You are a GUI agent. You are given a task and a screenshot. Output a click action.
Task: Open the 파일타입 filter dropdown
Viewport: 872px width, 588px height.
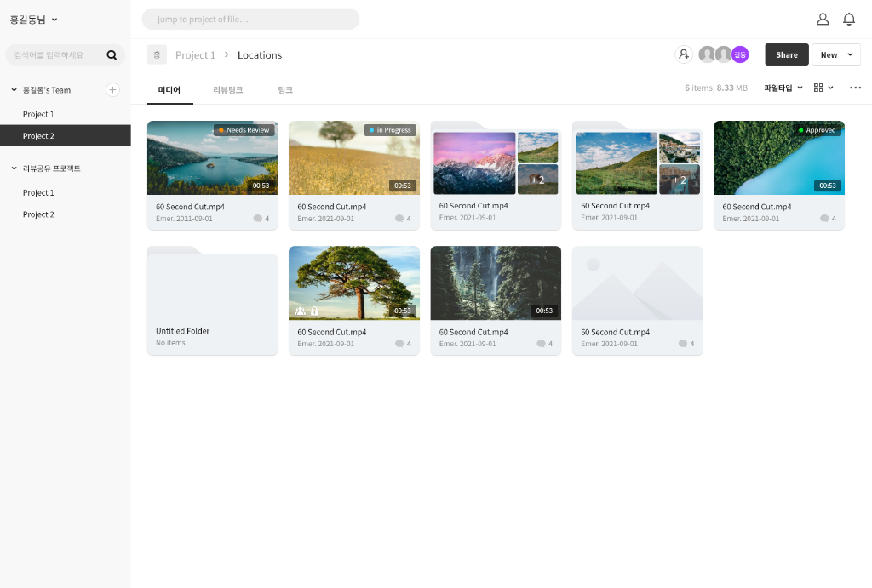pos(783,88)
